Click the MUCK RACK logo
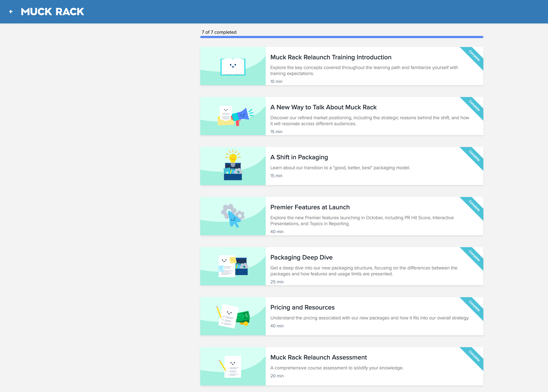548x392 pixels. tap(52, 11)
